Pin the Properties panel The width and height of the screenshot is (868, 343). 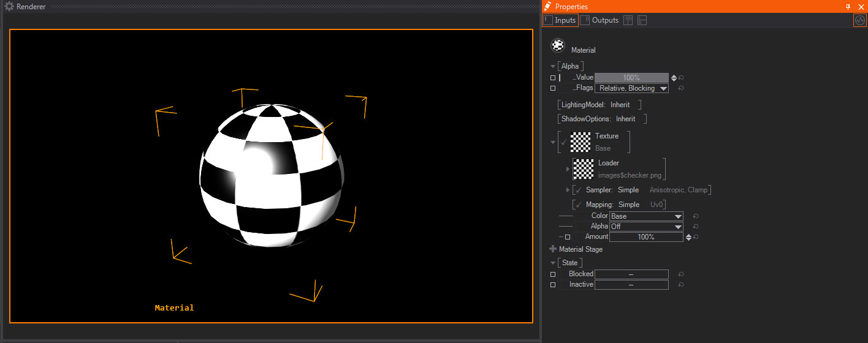[848, 6]
